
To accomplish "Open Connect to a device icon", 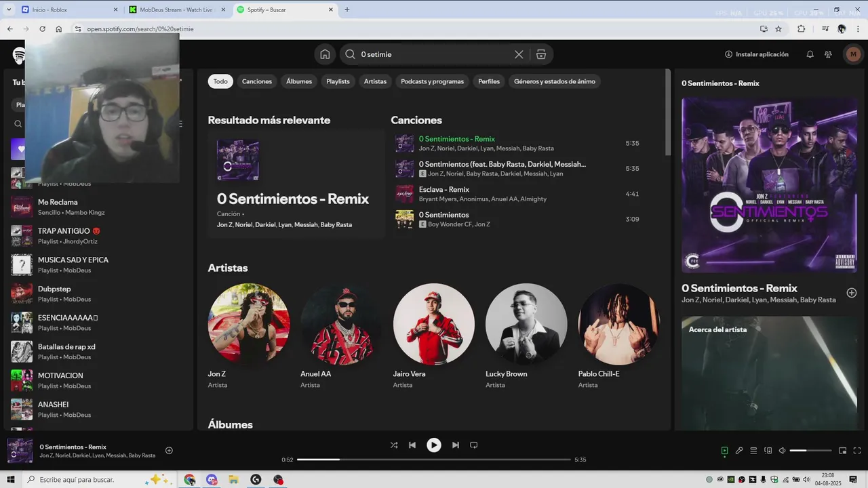I will [x=768, y=451].
